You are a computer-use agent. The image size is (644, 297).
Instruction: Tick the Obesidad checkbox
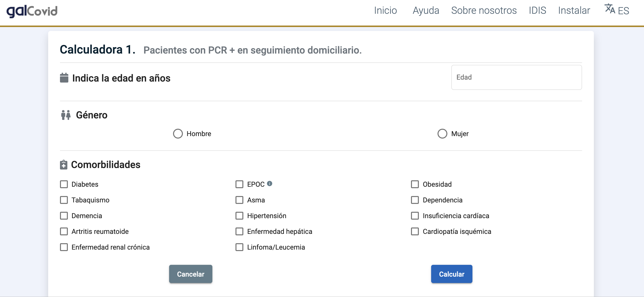[415, 184]
